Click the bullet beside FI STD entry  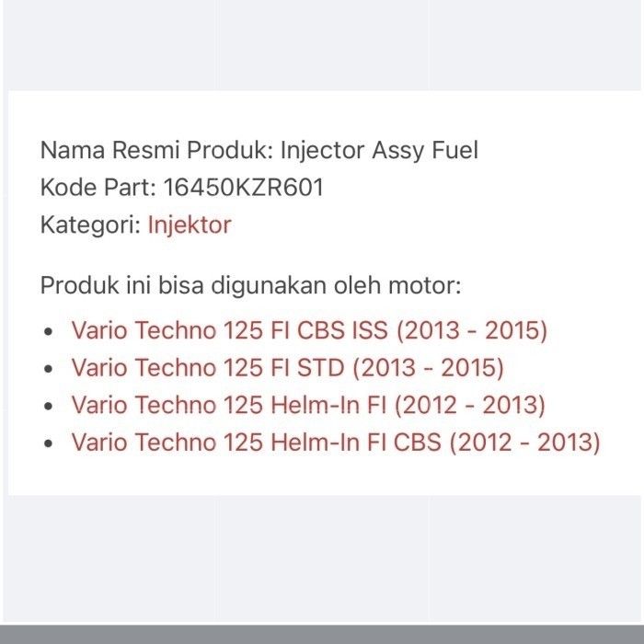49,369
